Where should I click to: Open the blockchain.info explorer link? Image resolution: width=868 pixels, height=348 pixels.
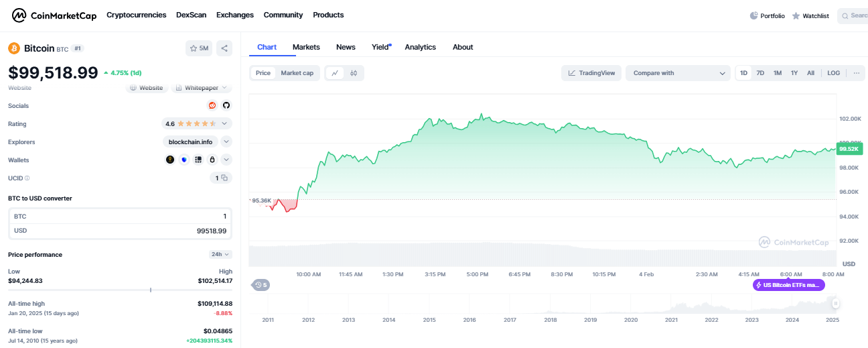click(x=190, y=141)
